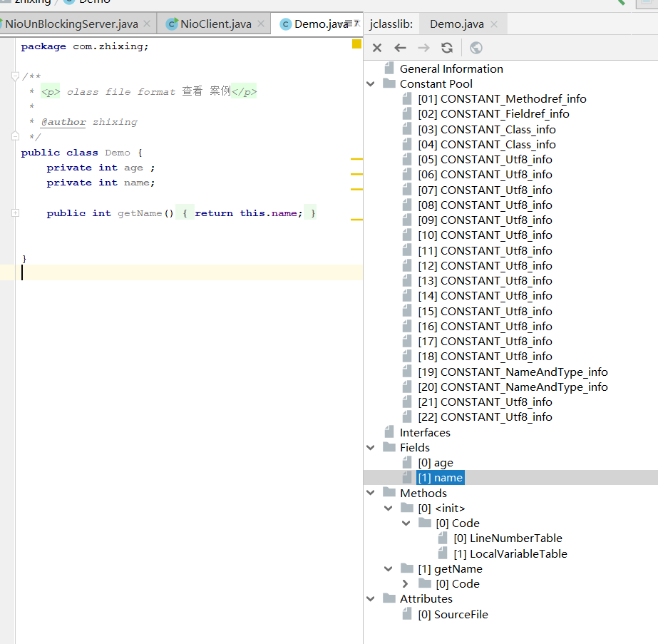This screenshot has width=658, height=644.
Task: Collapse the Constant Pool node
Action: coord(370,84)
